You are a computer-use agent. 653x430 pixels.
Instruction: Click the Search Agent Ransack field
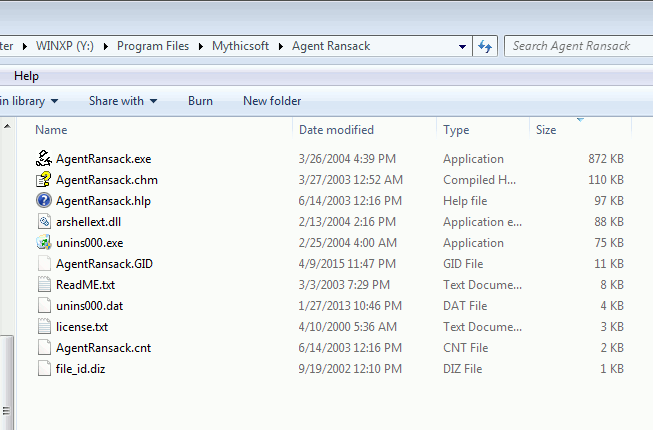[579, 46]
